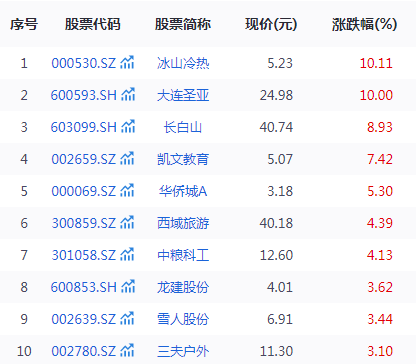Open stock name link 冰山冷热

[x=183, y=63]
